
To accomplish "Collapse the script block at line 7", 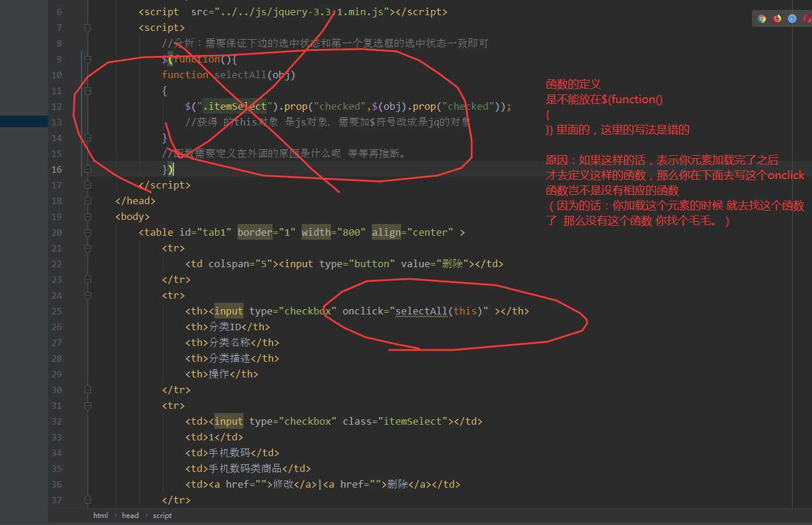I will pos(88,27).
